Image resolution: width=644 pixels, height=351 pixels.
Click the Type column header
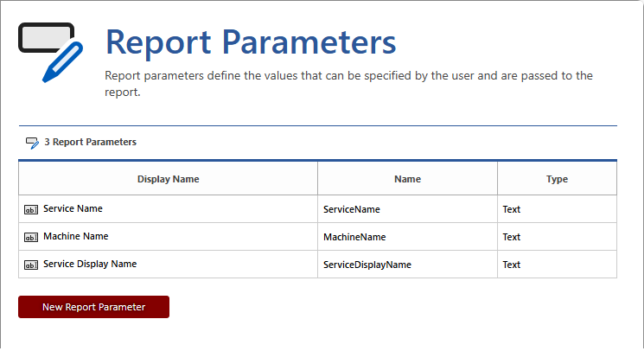click(x=557, y=179)
